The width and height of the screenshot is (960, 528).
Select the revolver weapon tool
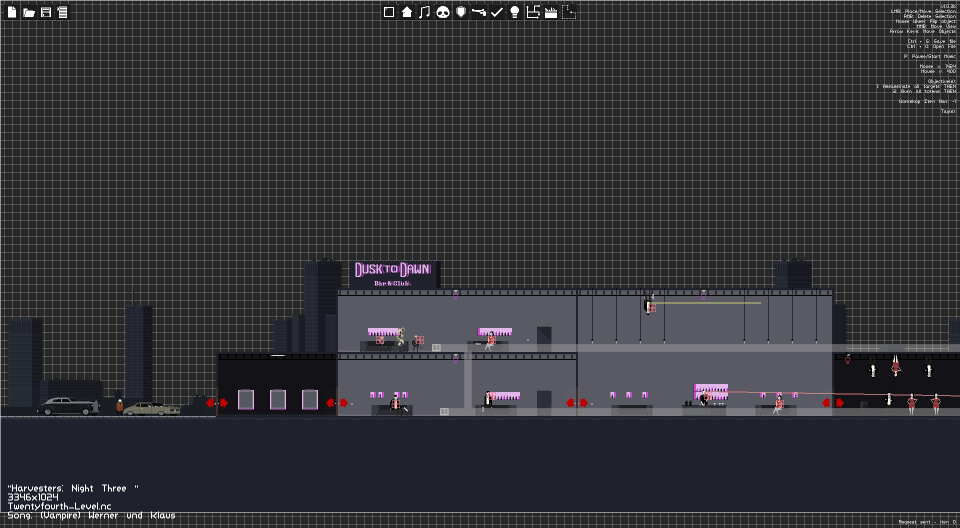click(x=479, y=12)
